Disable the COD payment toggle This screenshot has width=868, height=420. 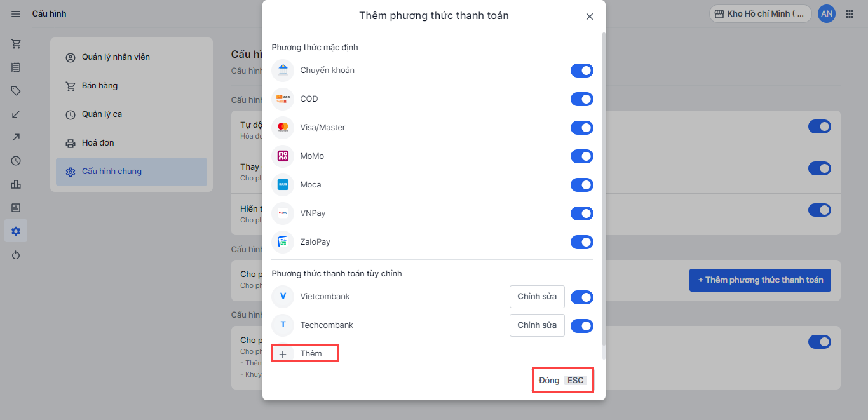click(581, 99)
